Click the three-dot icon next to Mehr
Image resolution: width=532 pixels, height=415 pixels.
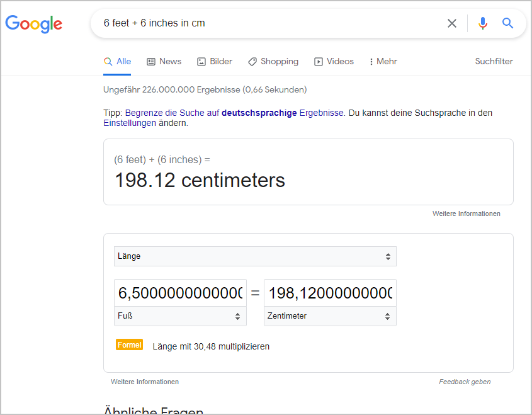[373, 61]
